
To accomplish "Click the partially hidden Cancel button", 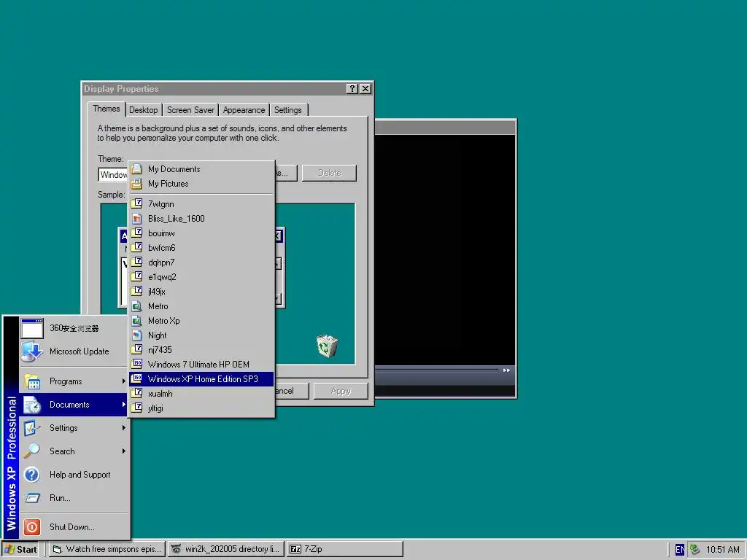I will click(292, 391).
